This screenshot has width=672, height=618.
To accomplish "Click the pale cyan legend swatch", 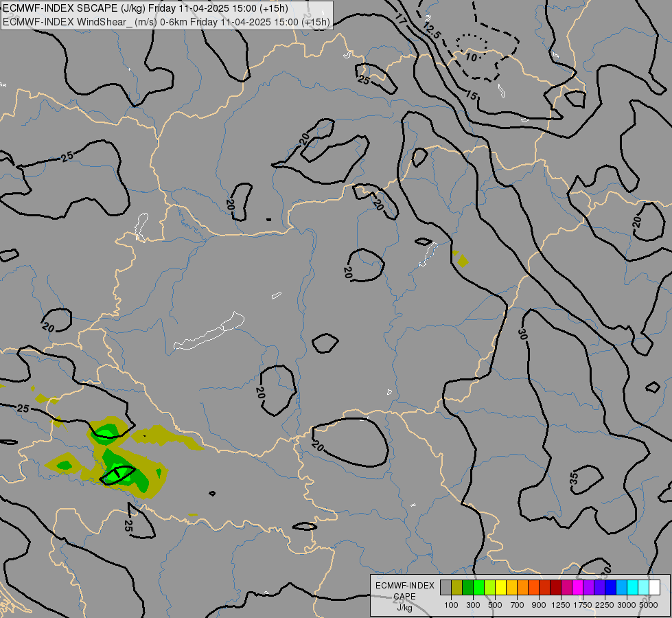I will tap(643, 588).
